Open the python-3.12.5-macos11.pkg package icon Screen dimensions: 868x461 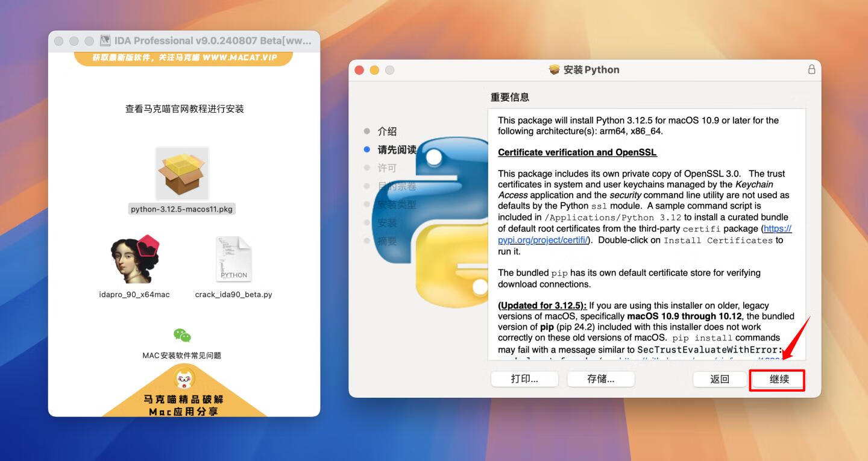tap(182, 173)
